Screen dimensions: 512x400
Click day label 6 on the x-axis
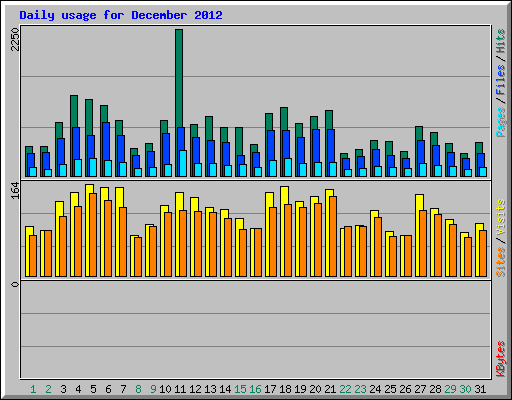pyautogui.click(x=108, y=389)
